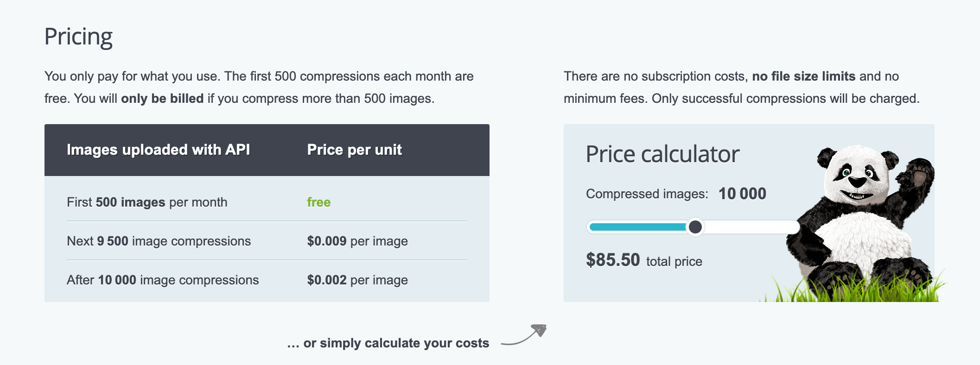Select the 'Price per unit' column header
This screenshot has width=980, height=365.
(355, 150)
